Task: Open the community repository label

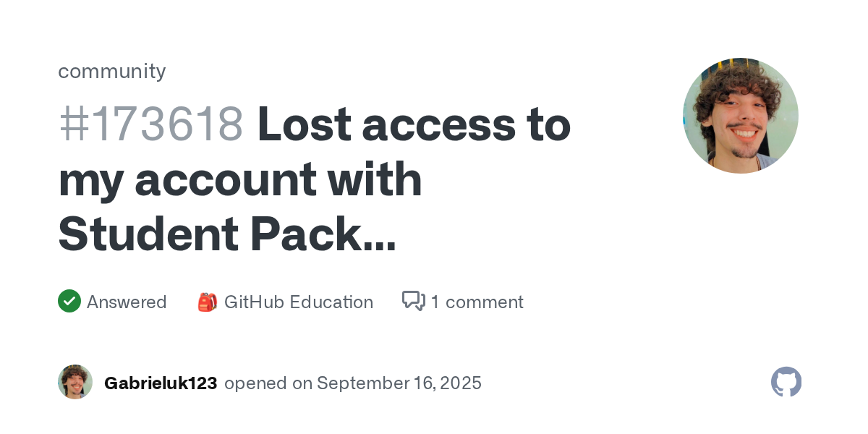Action: click(112, 71)
